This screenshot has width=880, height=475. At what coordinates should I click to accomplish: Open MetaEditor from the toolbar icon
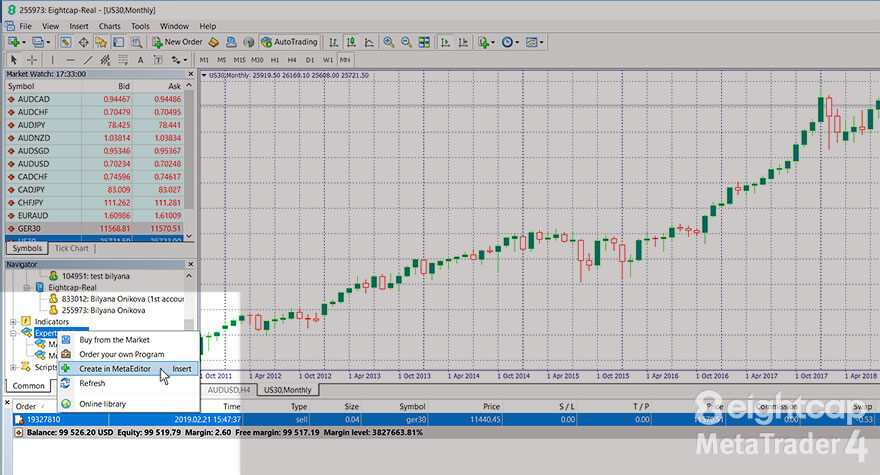coord(213,42)
